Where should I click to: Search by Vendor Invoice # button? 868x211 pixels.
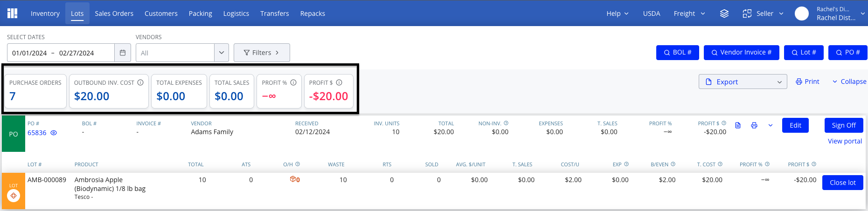click(x=741, y=53)
